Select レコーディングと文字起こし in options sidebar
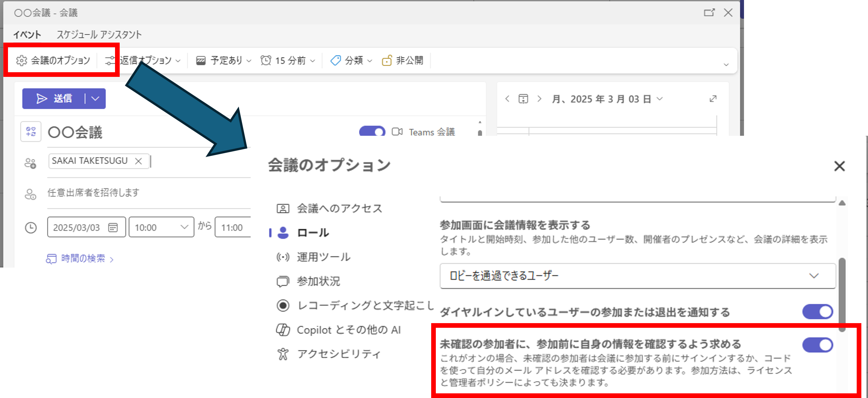Screen dimensions: 868x398 (x=365, y=305)
